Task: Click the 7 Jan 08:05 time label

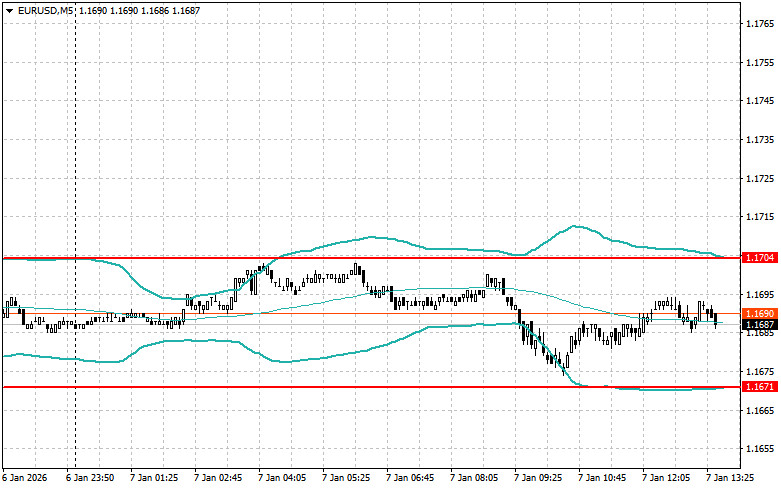Action: (474, 478)
